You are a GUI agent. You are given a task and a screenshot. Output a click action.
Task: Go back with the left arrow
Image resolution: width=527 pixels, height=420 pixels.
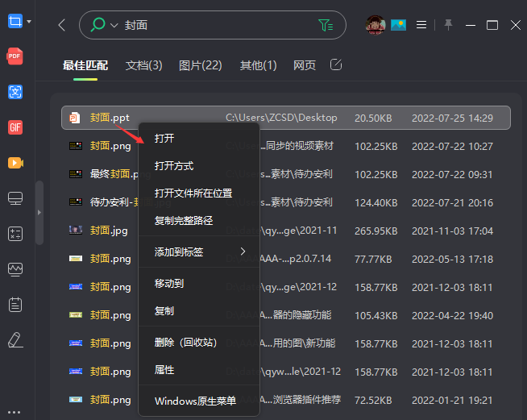pos(62,25)
